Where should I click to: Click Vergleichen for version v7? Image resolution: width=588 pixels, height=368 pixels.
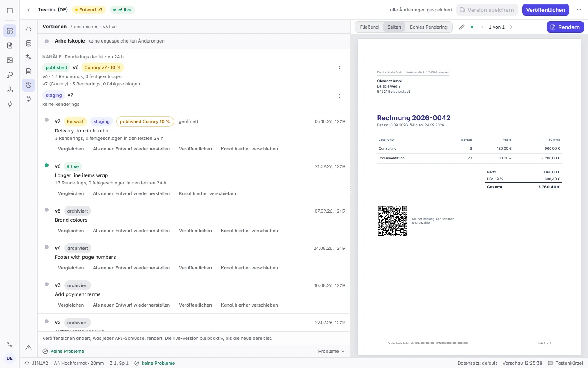click(71, 149)
